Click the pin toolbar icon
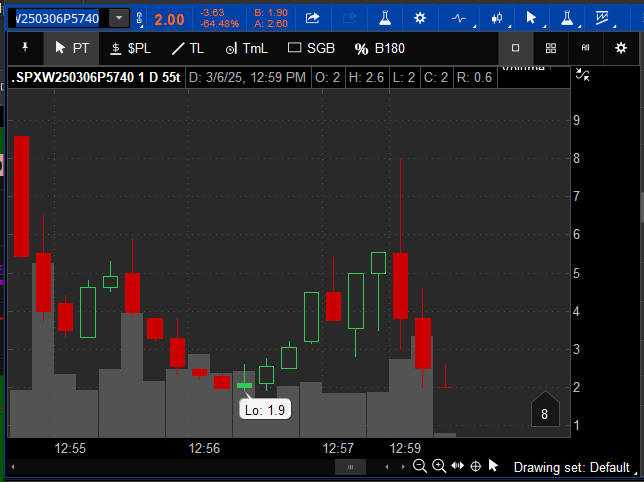 25,48
